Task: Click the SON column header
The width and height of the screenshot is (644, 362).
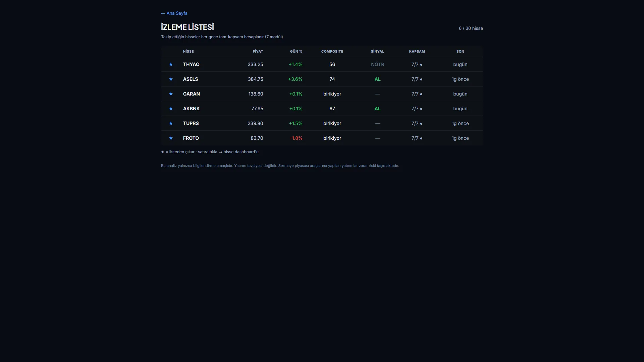Action: [460, 52]
